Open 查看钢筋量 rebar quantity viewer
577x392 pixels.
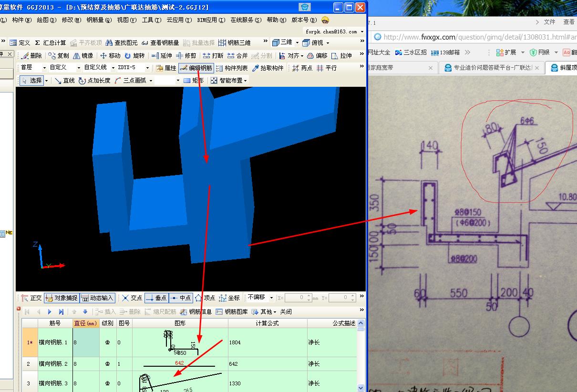click(160, 43)
